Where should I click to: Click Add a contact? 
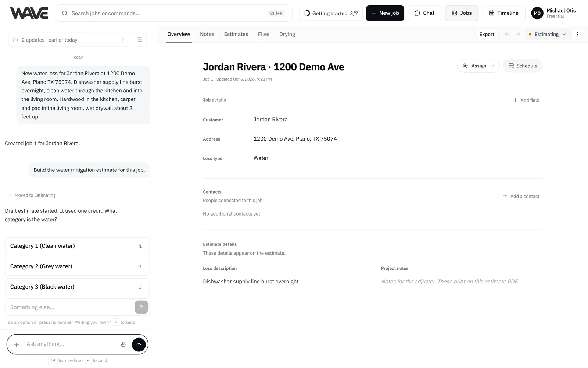(521, 196)
